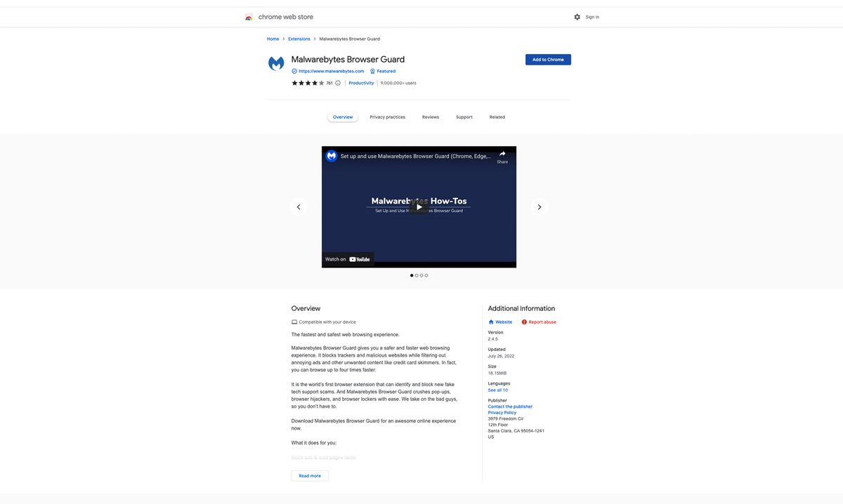Click the rating info icon beside 761
Viewport: 843px width, 504px height.
pyautogui.click(x=338, y=83)
